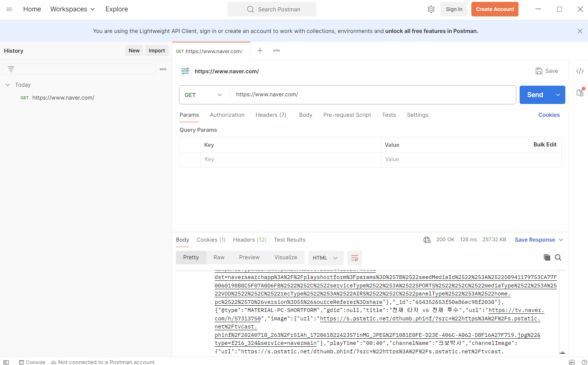Copy the response body to clipboard

(547, 257)
